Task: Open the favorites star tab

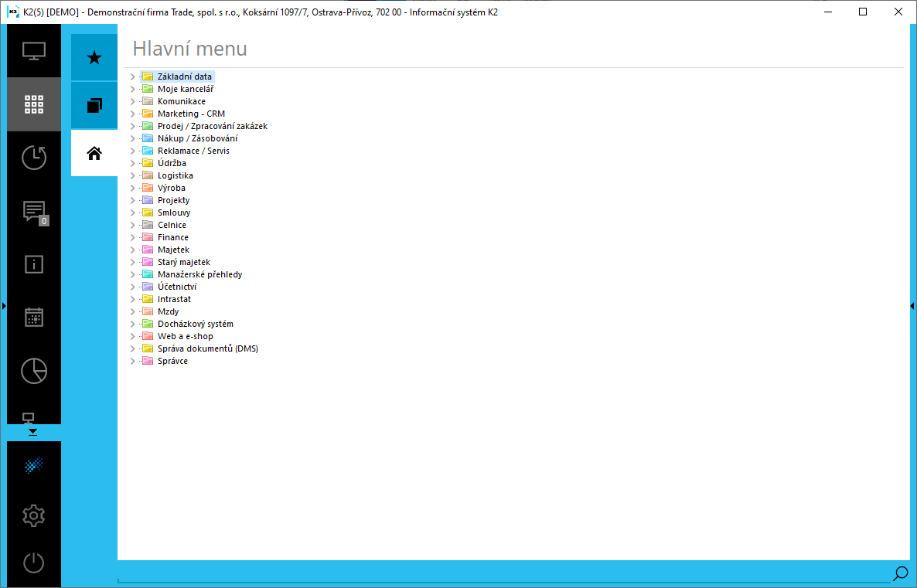Action: pyautogui.click(x=94, y=57)
